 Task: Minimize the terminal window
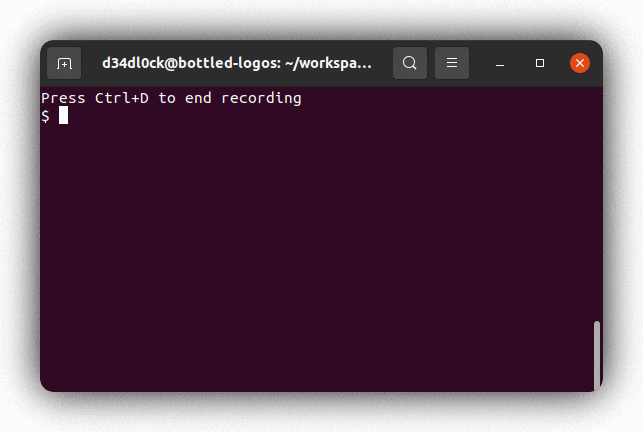coord(499,64)
